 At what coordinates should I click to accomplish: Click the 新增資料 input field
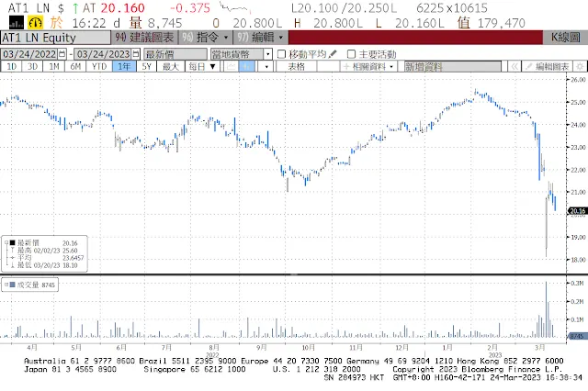coord(453,67)
